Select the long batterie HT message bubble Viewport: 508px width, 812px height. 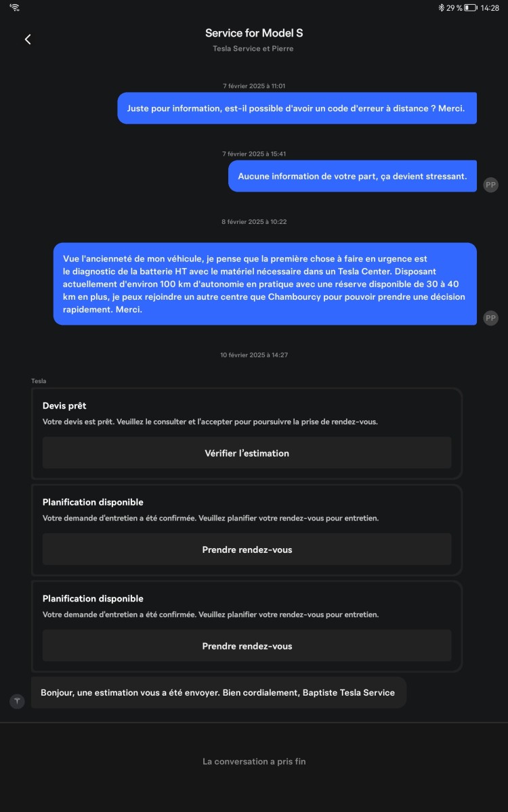[265, 284]
